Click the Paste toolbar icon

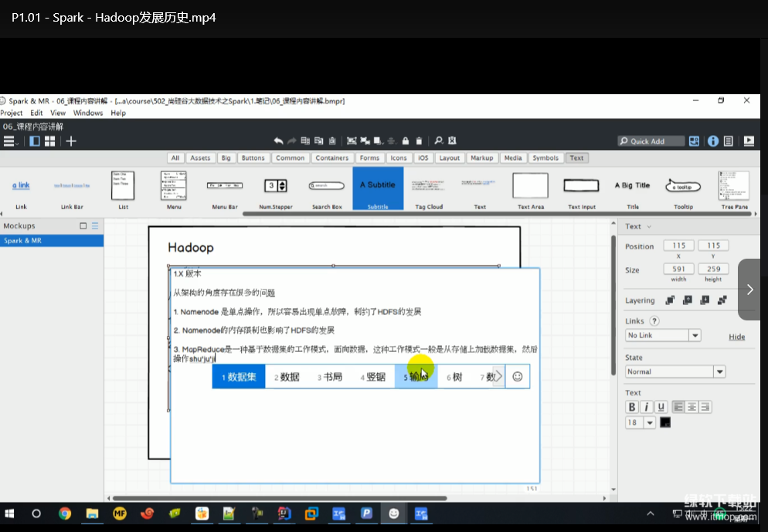pos(332,141)
